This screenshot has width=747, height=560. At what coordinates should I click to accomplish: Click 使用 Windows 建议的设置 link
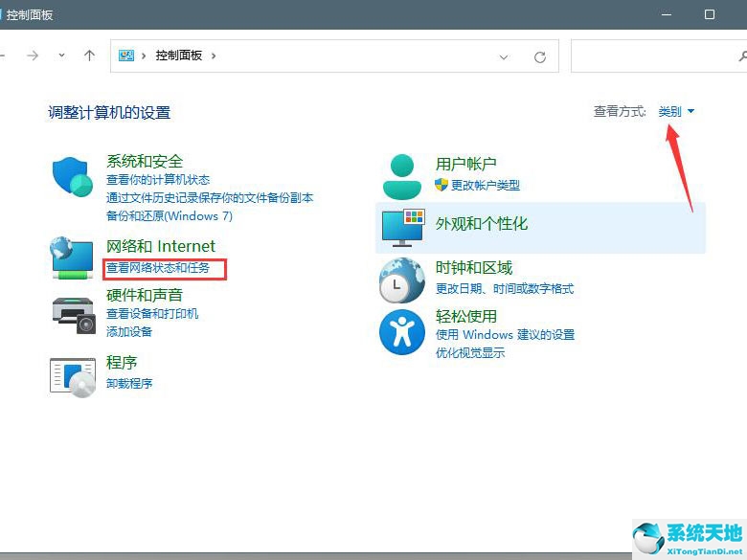pos(505,334)
